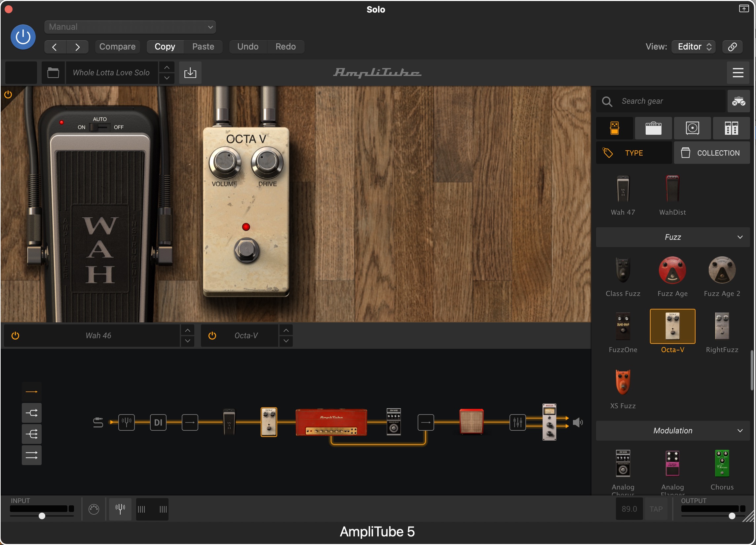756x545 pixels.
Task: Select the red cabinet in signal chain
Action: [x=471, y=422]
